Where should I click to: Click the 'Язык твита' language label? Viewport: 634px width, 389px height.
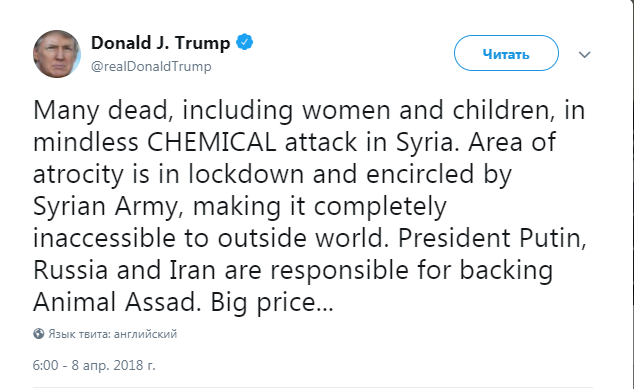(x=79, y=334)
